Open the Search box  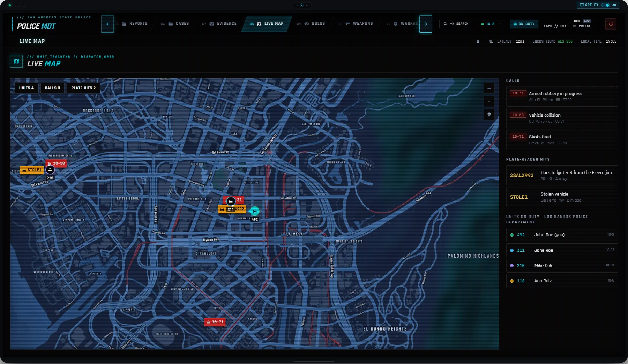click(456, 24)
